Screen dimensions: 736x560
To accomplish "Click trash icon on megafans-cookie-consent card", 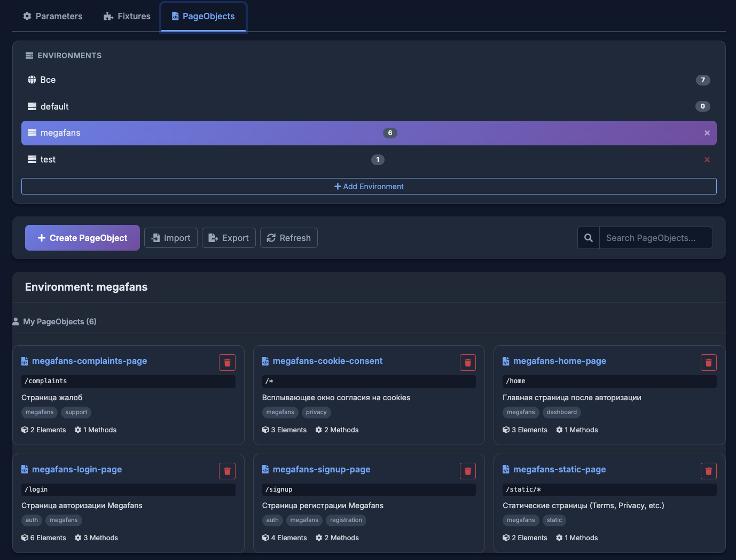I will pyautogui.click(x=468, y=362).
